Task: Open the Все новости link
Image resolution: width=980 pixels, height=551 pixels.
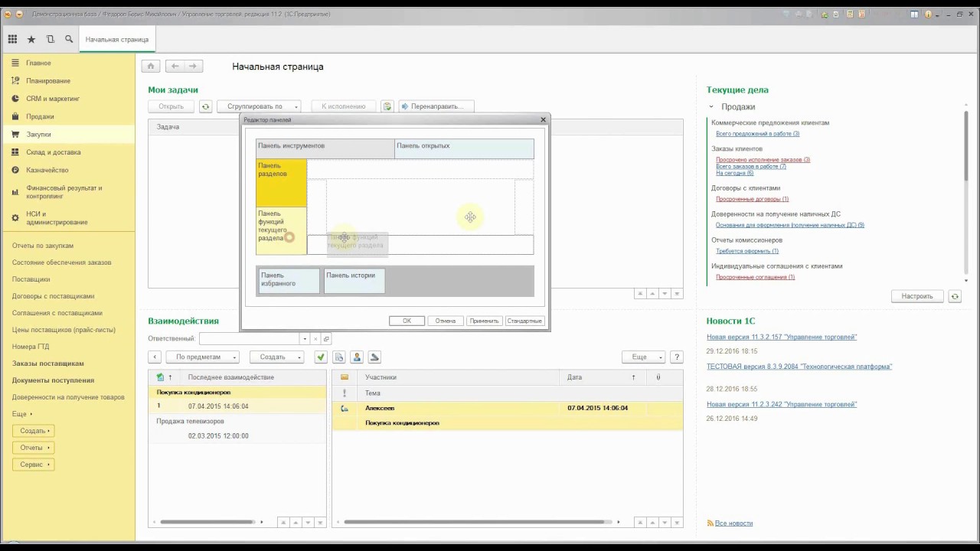Action: click(733, 523)
